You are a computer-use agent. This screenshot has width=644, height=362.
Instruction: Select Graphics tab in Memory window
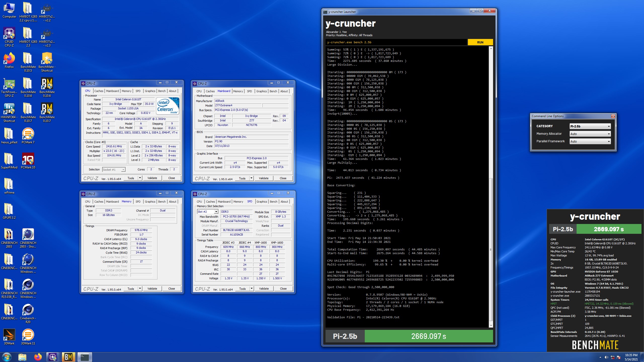pos(150,202)
